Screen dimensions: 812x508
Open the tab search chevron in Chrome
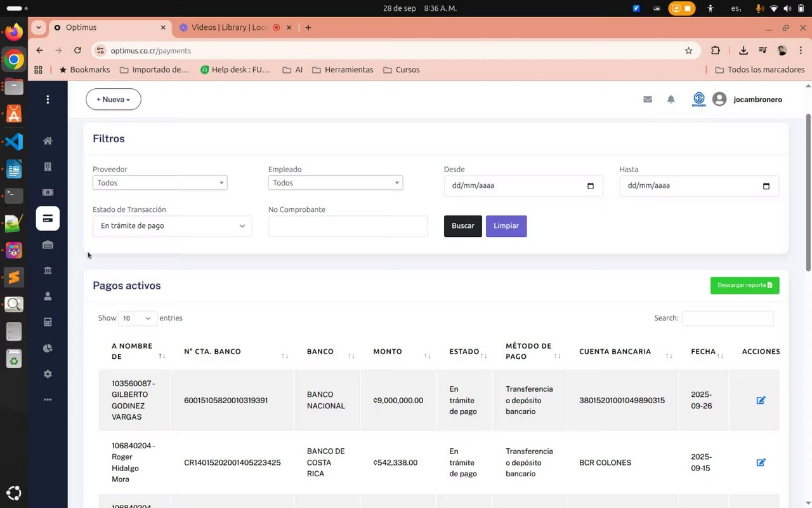click(x=39, y=27)
